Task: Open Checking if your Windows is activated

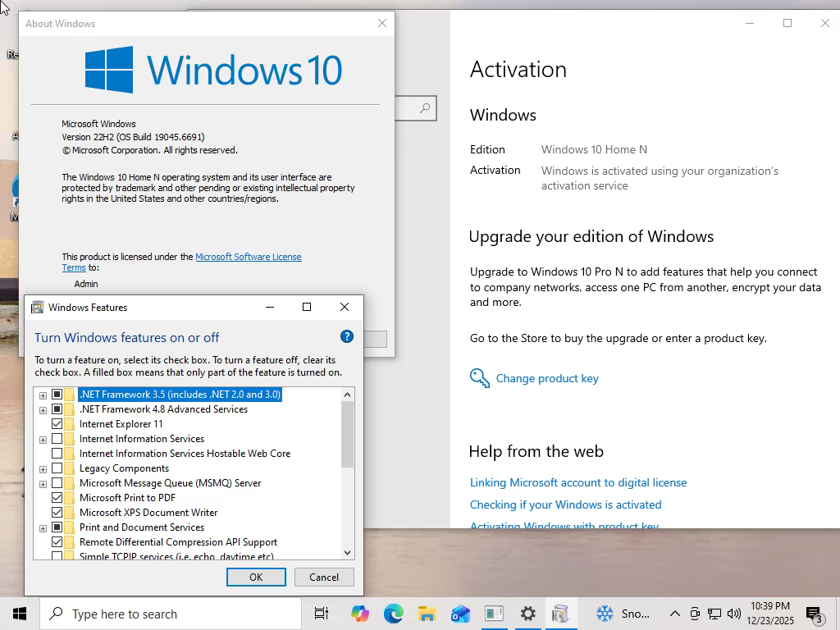Action: (x=566, y=504)
